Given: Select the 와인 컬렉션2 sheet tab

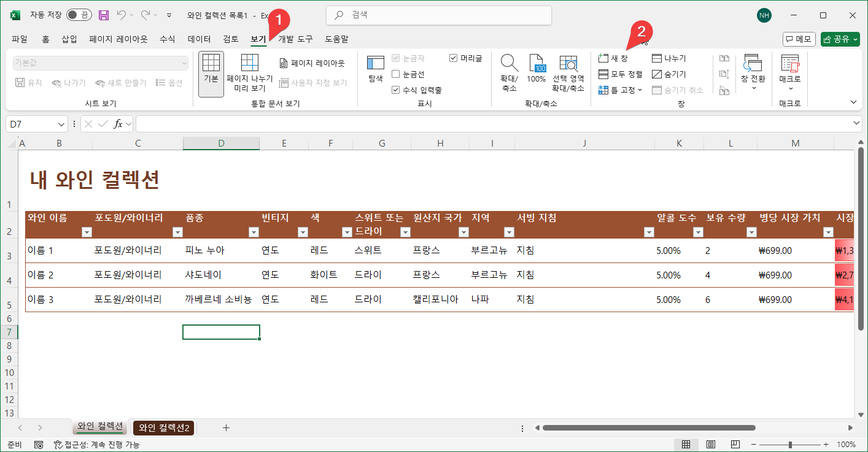Looking at the screenshot, I should coord(163,427).
